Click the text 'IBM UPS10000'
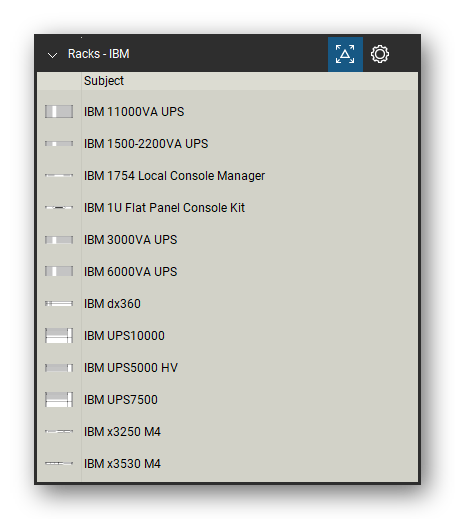This screenshot has width=455, height=519. pos(124,336)
